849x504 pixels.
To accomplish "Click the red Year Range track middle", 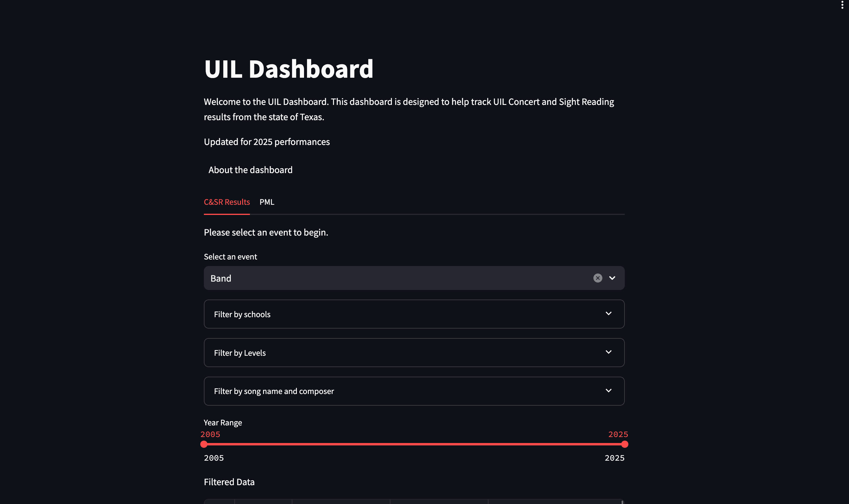I will pyautogui.click(x=414, y=444).
